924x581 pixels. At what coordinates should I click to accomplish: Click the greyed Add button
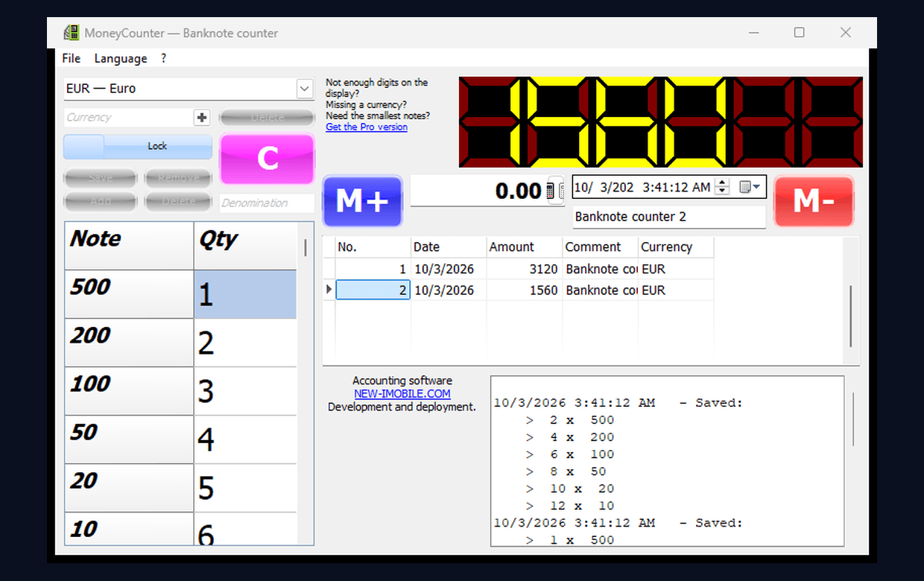pos(101,201)
